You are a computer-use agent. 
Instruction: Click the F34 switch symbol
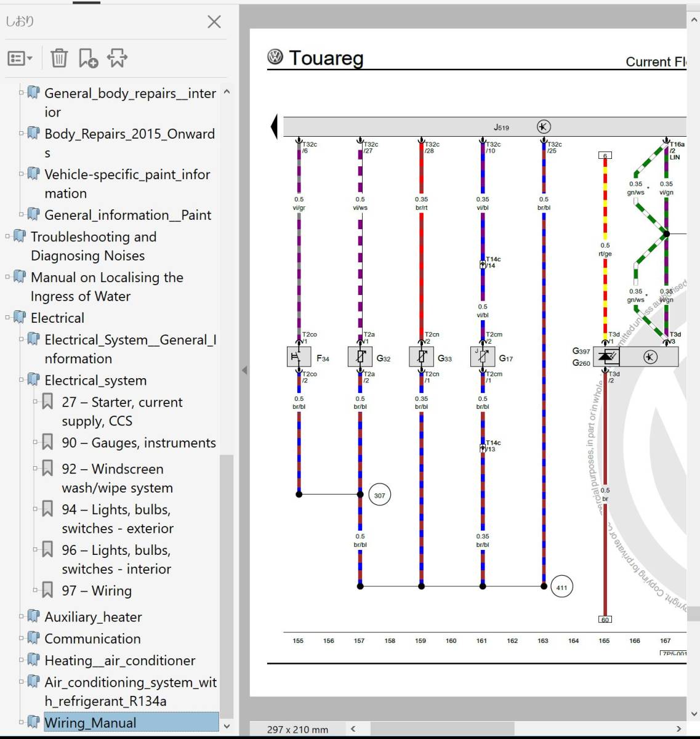[299, 357]
